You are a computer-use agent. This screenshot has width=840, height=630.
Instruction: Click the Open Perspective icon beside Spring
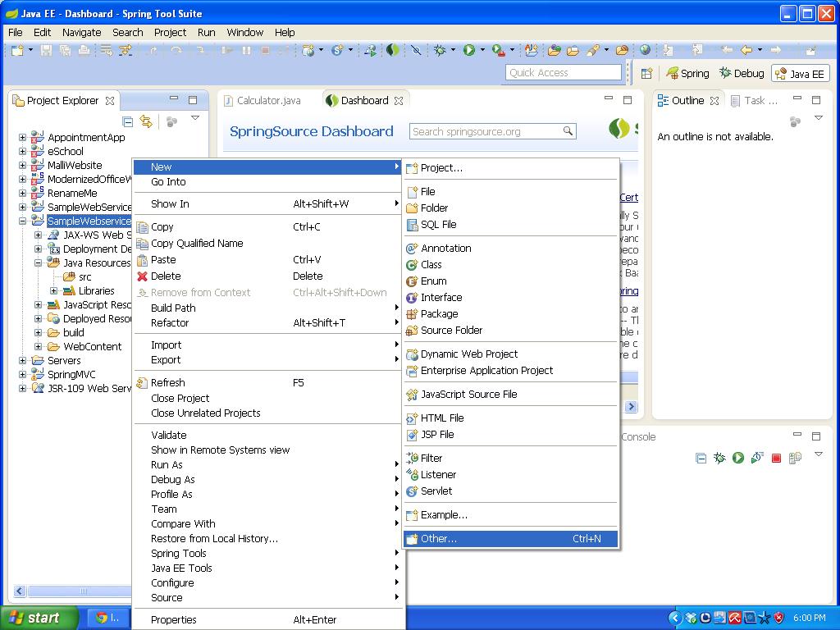click(x=646, y=73)
